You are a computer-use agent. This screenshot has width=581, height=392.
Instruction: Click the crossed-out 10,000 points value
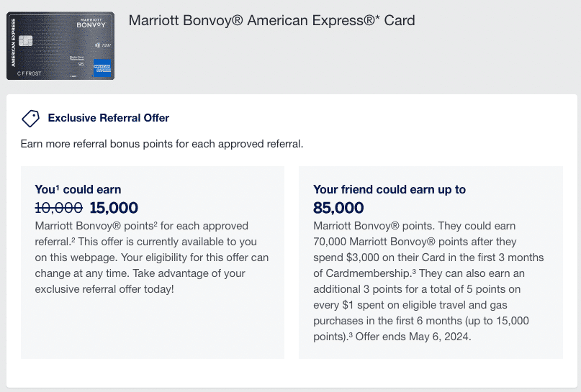59,208
